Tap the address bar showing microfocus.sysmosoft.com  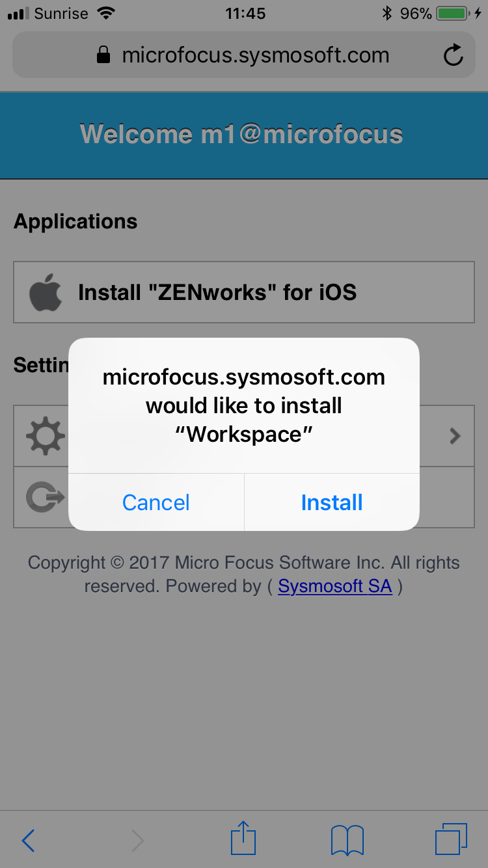(254, 55)
